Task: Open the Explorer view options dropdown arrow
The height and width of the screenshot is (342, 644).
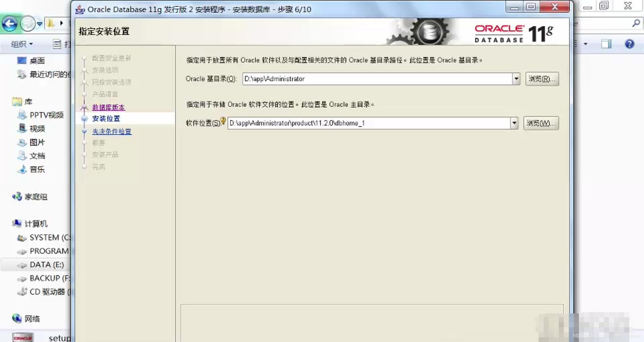Action: (x=586, y=44)
